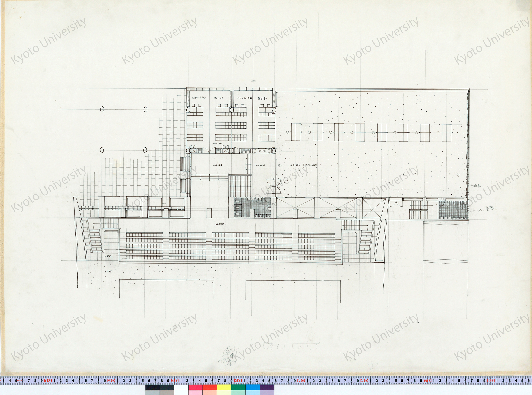Click the light pink swatch in bottom row
This screenshot has width=532, height=395.
tap(195, 393)
